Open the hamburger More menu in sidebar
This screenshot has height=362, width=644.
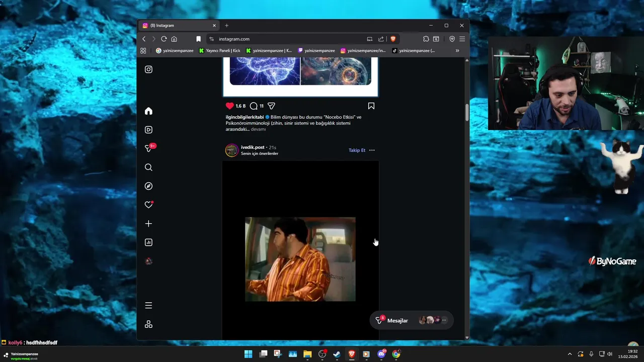(148, 306)
